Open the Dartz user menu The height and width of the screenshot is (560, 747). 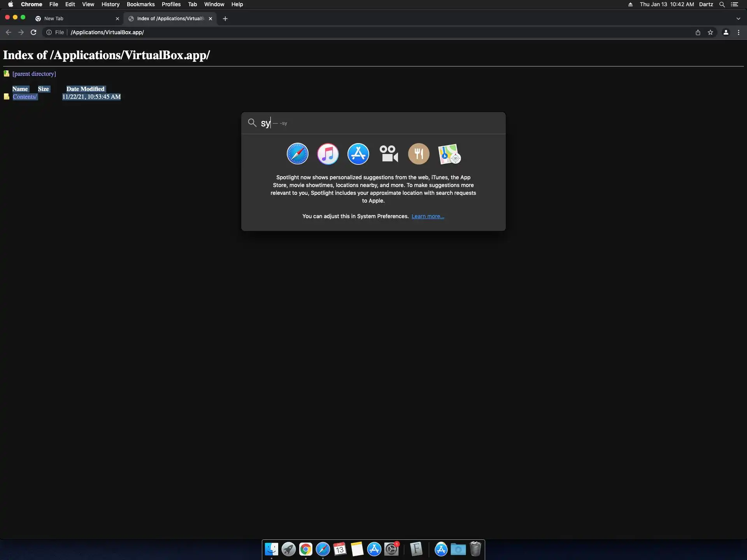pyautogui.click(x=706, y=4)
